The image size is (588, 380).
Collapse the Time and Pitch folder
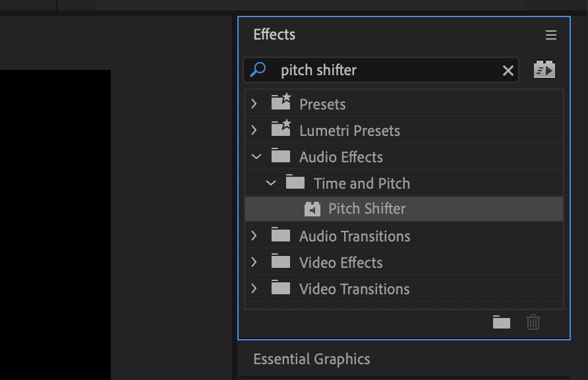[270, 183]
